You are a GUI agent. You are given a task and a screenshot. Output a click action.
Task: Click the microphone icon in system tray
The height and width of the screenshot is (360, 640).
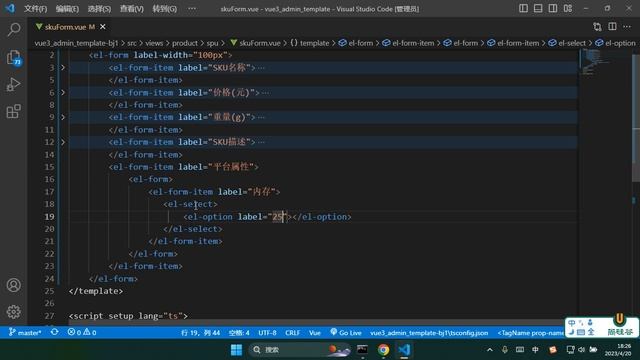pyautogui.click(x=505, y=350)
